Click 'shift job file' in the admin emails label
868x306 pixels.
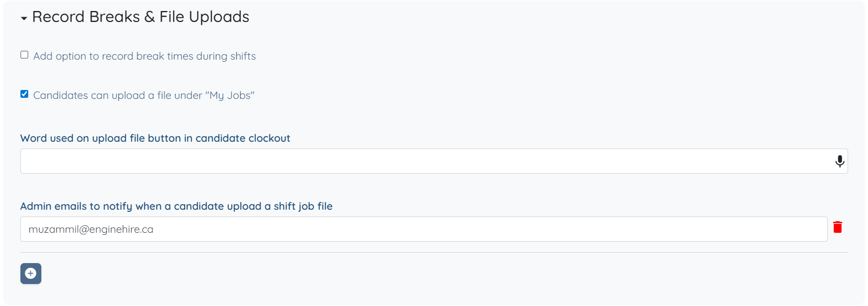pyautogui.click(x=303, y=206)
